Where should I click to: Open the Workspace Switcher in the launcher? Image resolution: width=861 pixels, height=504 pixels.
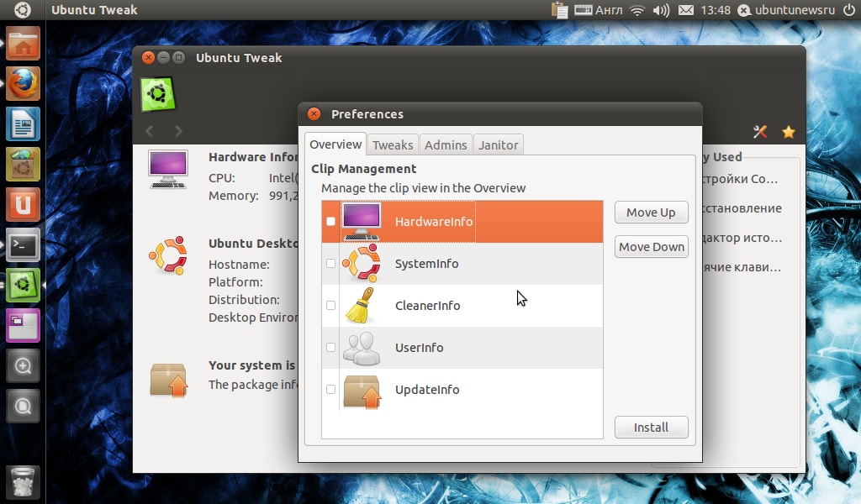click(23, 325)
